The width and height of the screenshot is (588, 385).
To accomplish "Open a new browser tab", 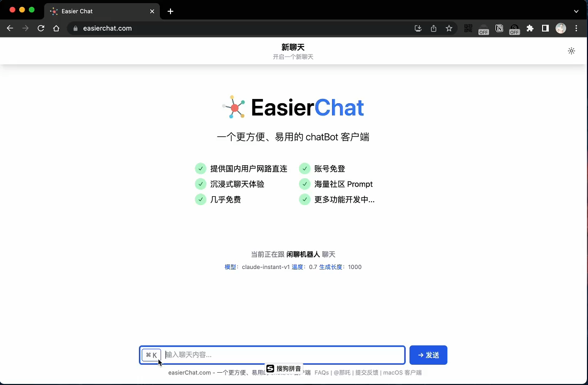I will pos(170,11).
